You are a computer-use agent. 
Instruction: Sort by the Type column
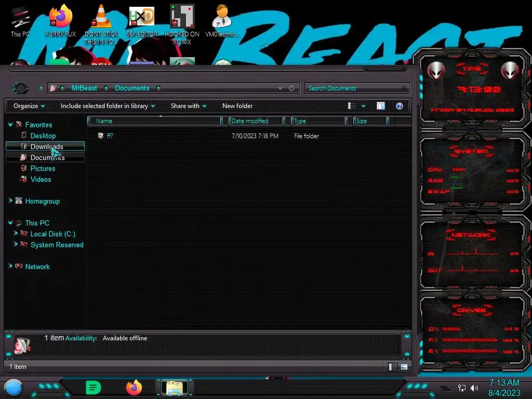coord(318,121)
